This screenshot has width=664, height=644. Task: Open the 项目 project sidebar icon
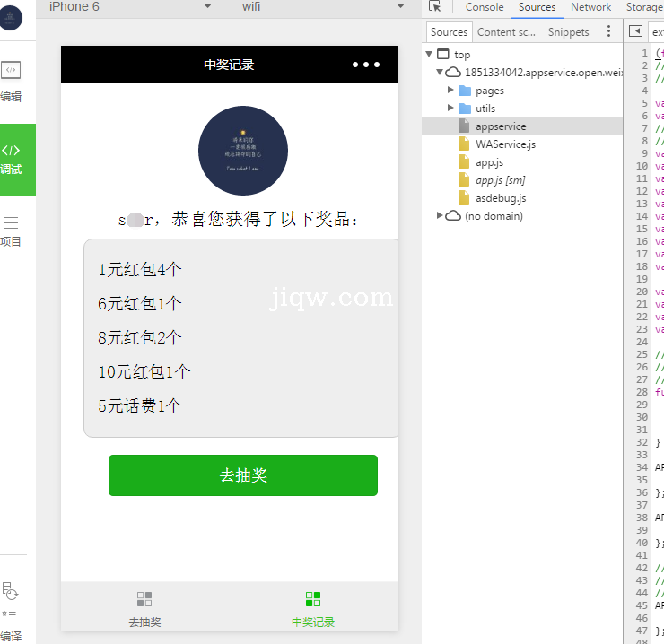click(x=11, y=230)
